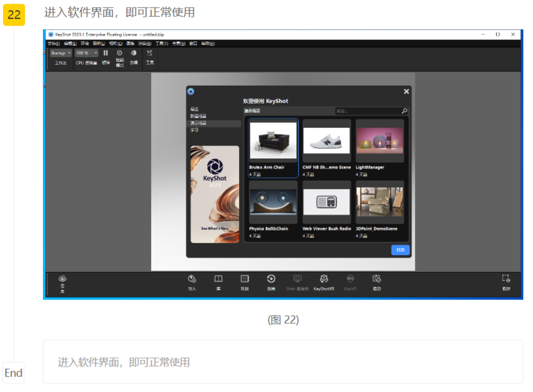Screen dimensions: 533x392
Task: Pause real-time rendering via the 暂停 icon
Action: (x=106, y=53)
